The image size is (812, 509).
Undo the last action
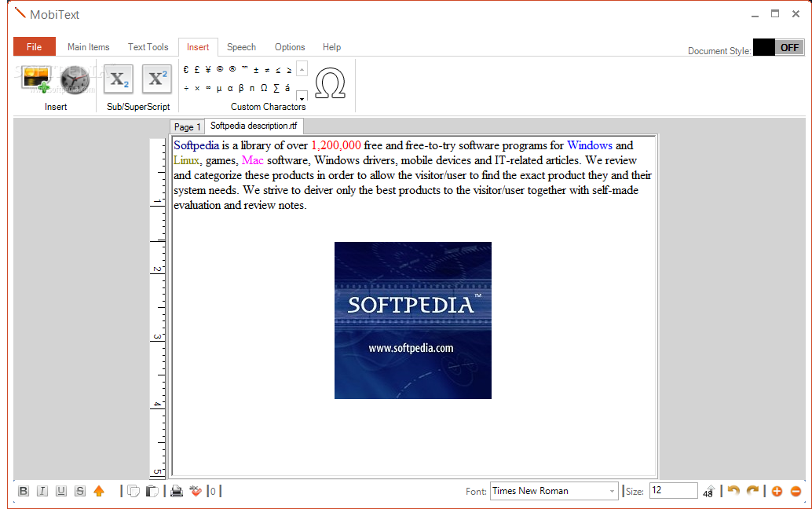pyautogui.click(x=733, y=490)
